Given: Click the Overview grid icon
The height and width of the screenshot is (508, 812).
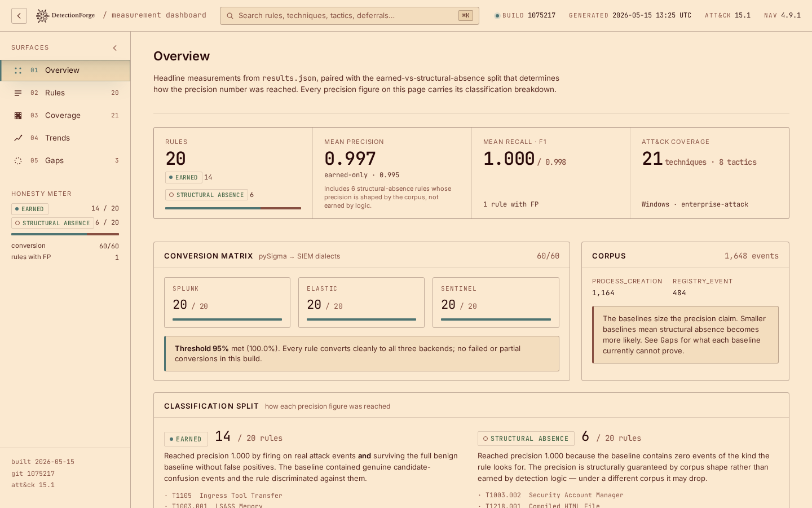Looking at the screenshot, I should [18, 71].
